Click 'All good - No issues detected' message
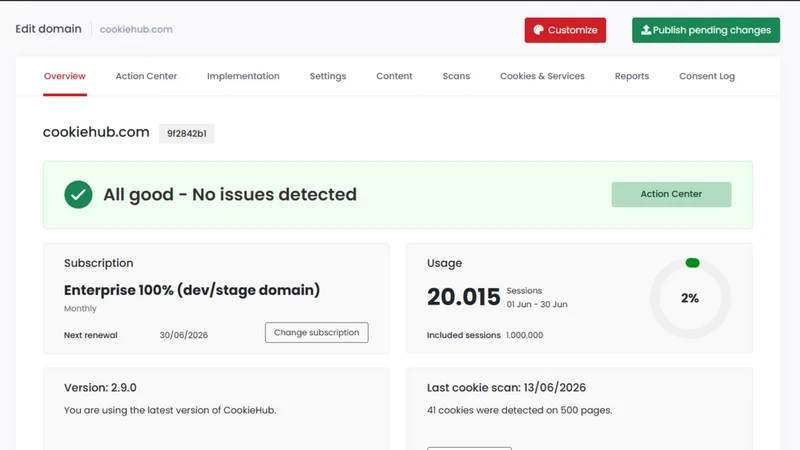The width and height of the screenshot is (800, 450). (230, 194)
